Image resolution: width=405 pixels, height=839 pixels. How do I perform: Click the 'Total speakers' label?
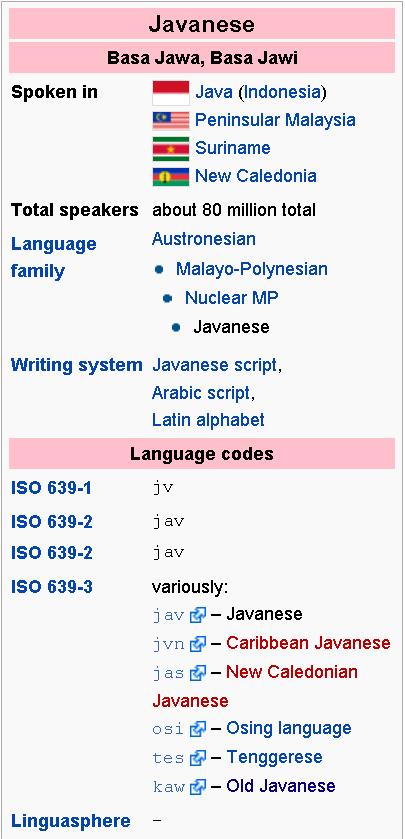point(74,210)
